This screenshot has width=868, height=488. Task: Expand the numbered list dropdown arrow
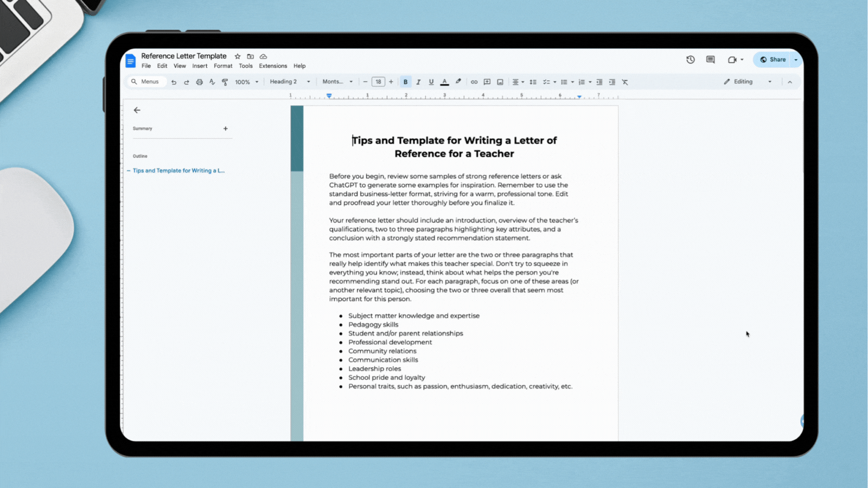pos(590,82)
